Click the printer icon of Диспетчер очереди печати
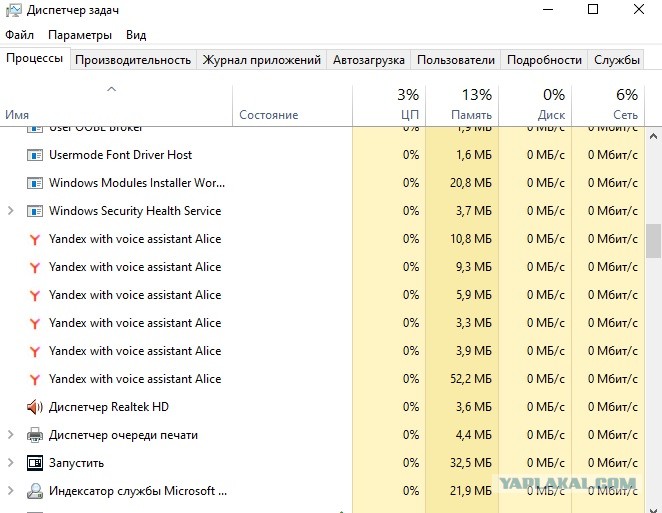 point(35,435)
